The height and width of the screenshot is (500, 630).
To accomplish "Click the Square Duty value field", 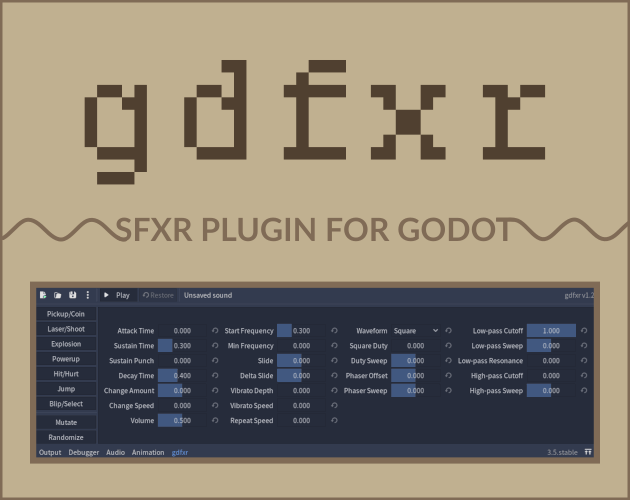I will click(x=415, y=346).
